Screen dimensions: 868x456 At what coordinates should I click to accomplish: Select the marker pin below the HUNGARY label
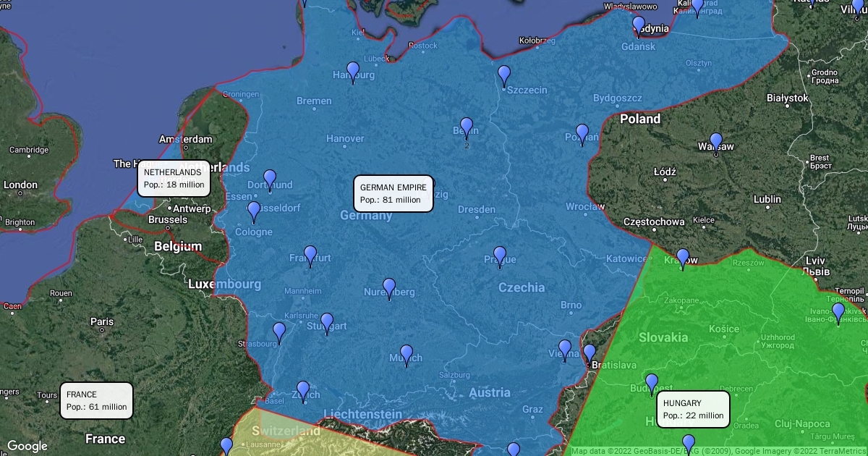point(689,444)
